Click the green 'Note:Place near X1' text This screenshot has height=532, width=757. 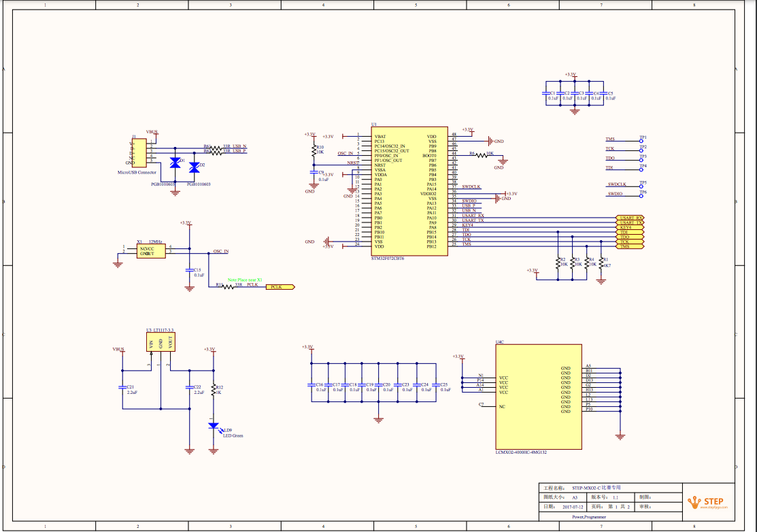pos(245,280)
